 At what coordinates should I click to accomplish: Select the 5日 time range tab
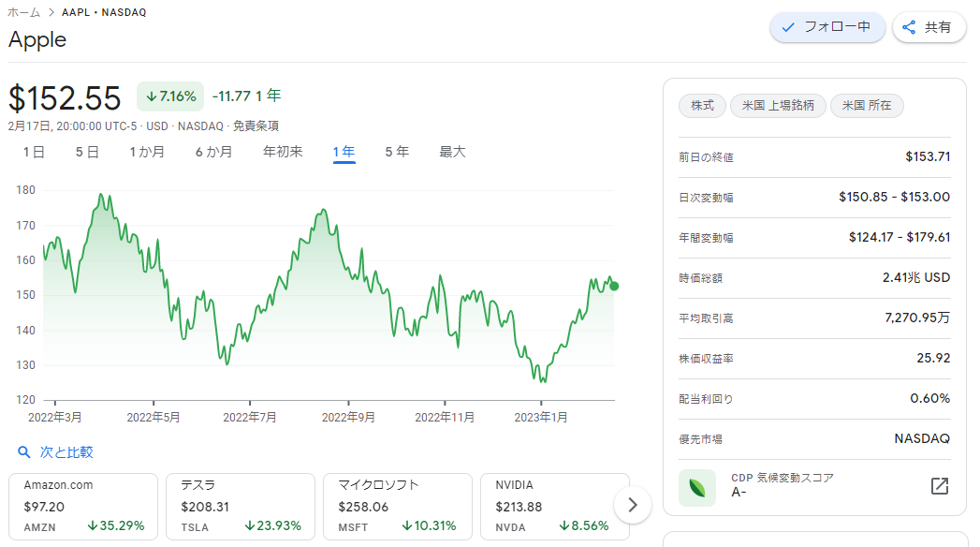pyautogui.click(x=87, y=152)
